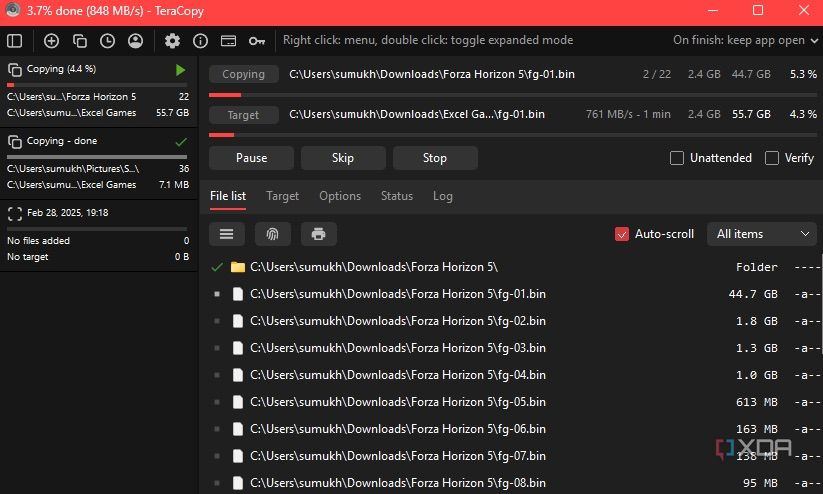The height and width of the screenshot is (494, 823).
Task: Open the On finish keep app open dropdown
Action: [x=745, y=41]
